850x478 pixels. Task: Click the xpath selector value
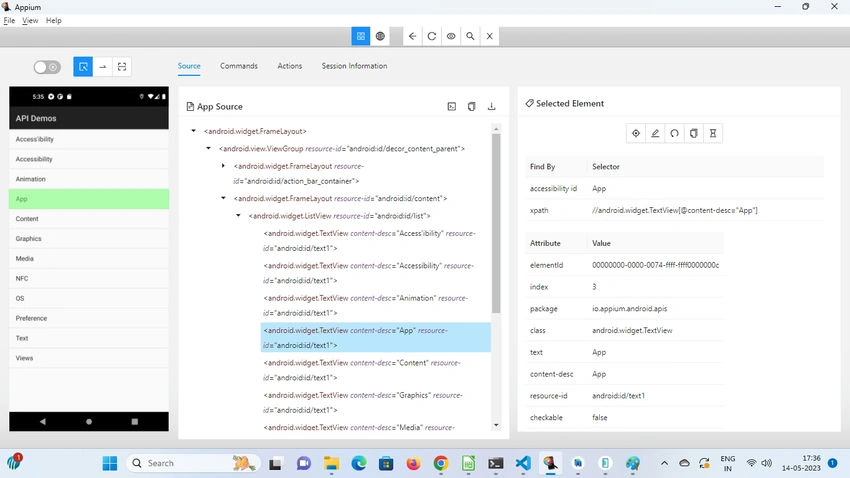click(x=675, y=210)
